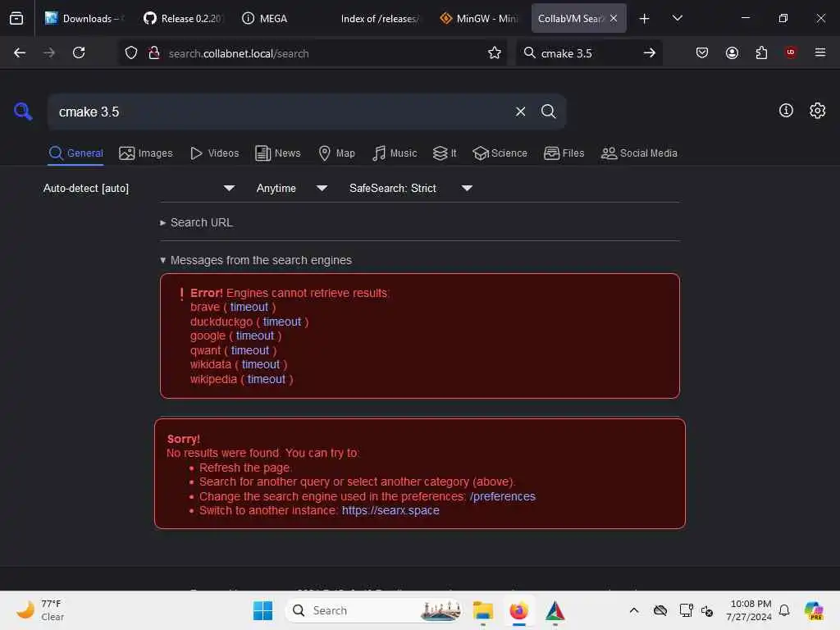Viewport: 840px width, 630px height.
Task: Open the weather widget 77°F Clear
Action: [41, 610]
